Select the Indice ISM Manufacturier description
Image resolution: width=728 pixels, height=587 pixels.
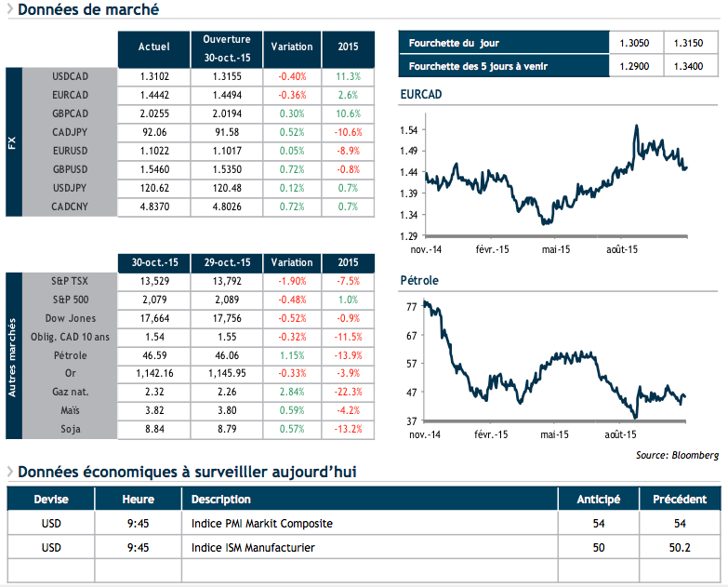click(x=254, y=548)
